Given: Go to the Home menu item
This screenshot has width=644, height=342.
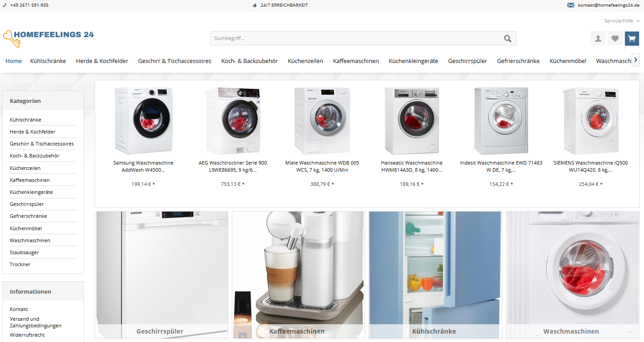Looking at the screenshot, I should pos(14,61).
